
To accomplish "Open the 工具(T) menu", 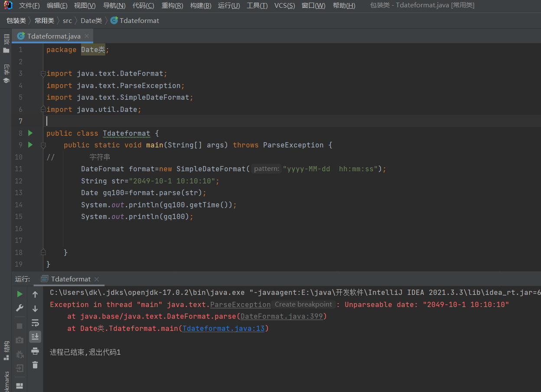I will [x=257, y=6].
